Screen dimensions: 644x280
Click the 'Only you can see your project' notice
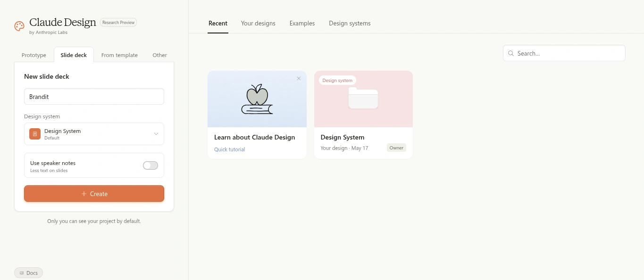[x=94, y=221]
